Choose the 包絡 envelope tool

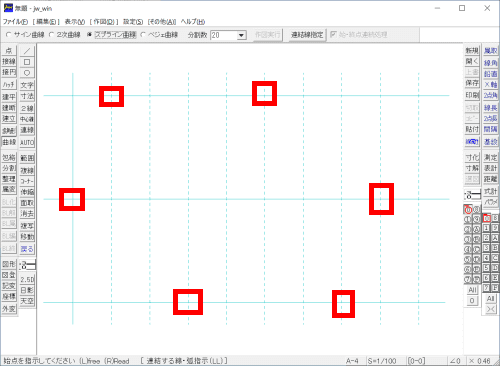(9, 157)
